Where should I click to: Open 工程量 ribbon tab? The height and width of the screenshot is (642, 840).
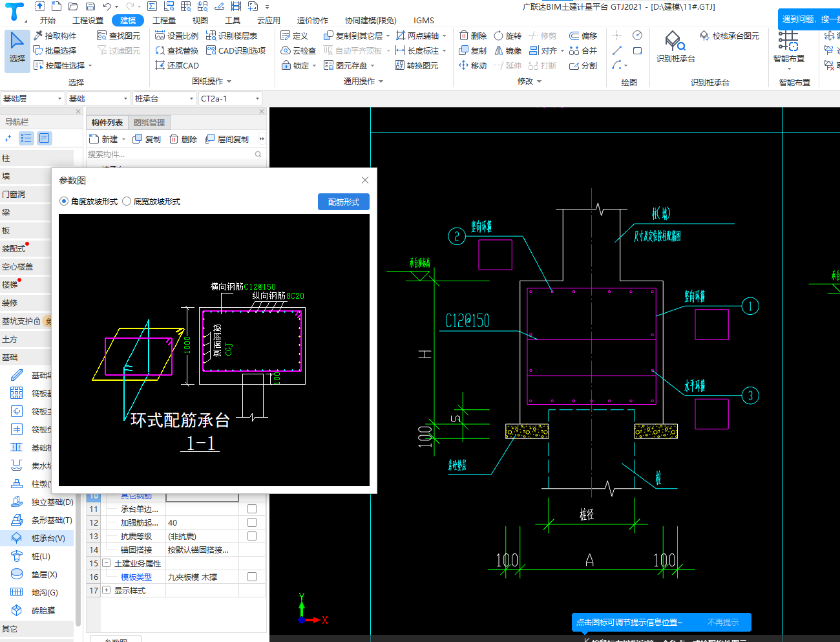point(164,20)
